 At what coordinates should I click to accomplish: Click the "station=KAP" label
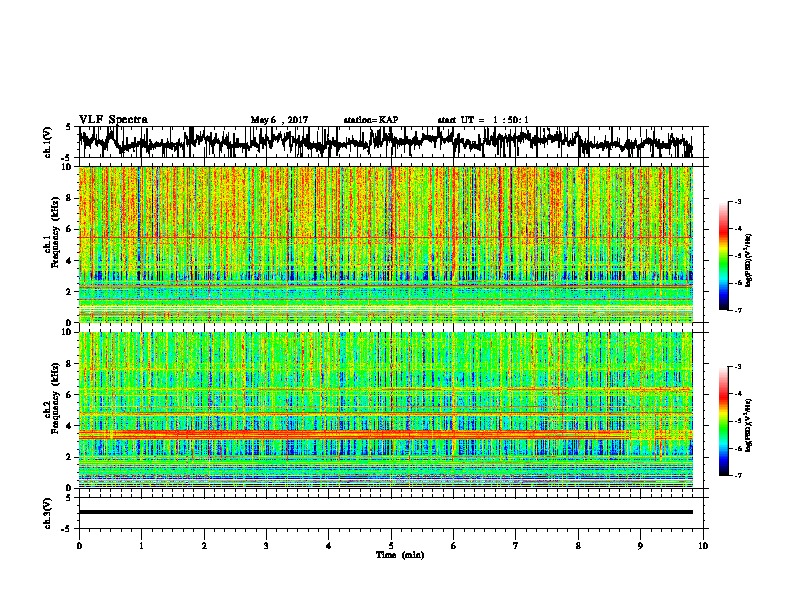[371, 120]
